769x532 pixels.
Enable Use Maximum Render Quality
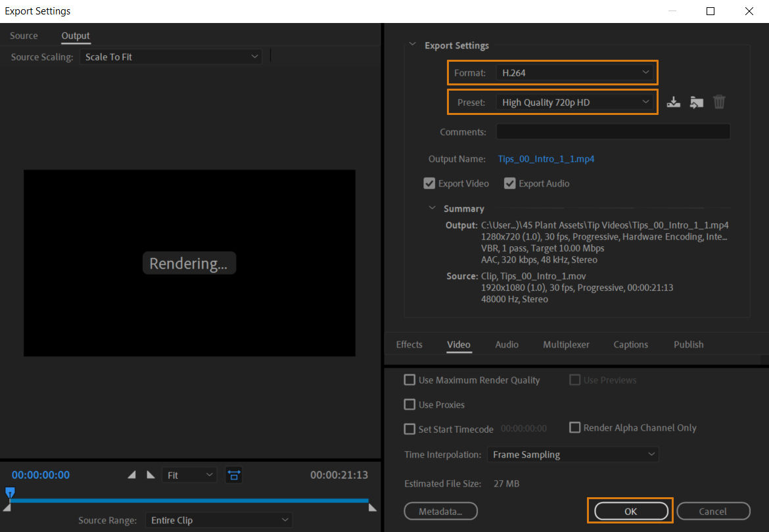coord(409,380)
